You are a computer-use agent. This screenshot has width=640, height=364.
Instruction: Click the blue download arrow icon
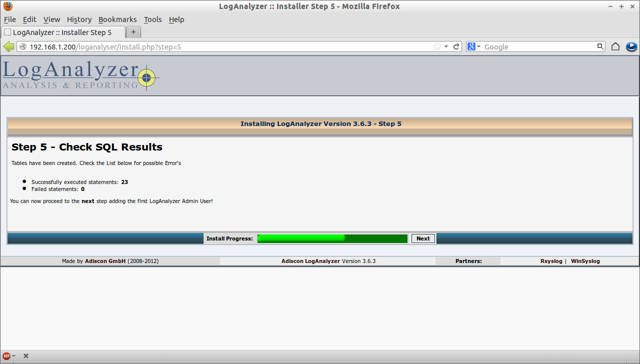coord(631,46)
